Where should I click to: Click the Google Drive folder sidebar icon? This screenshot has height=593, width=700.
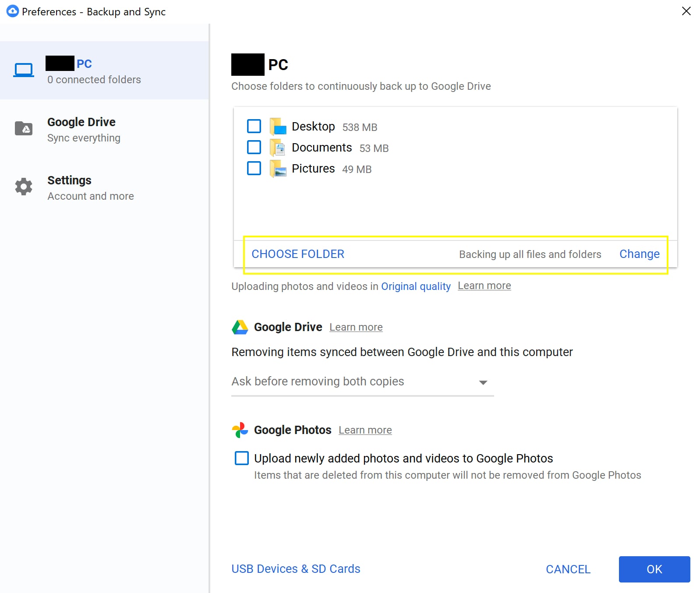coord(24,129)
